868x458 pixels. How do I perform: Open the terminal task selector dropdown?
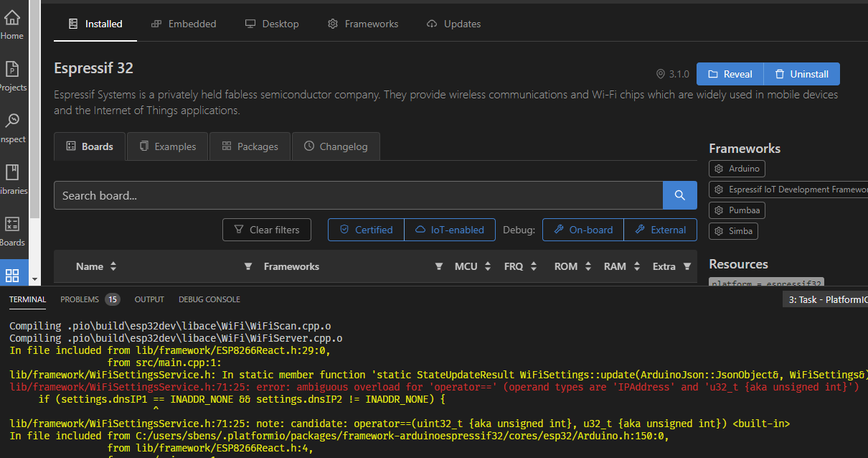[825, 300]
